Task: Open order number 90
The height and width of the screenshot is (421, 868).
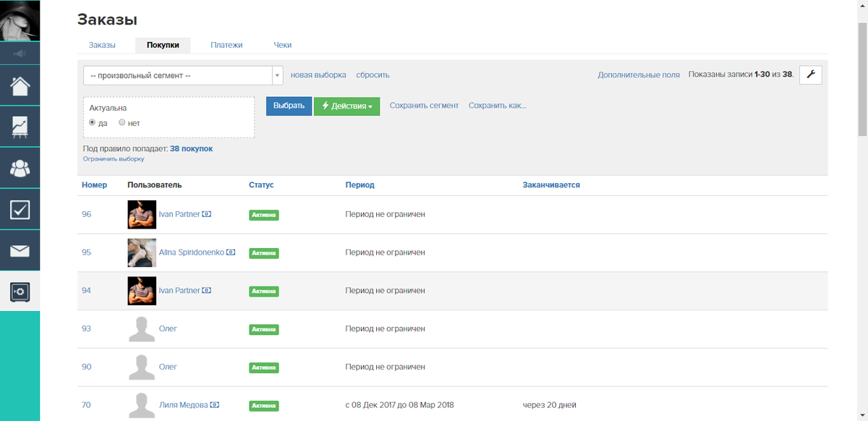Action: (87, 367)
